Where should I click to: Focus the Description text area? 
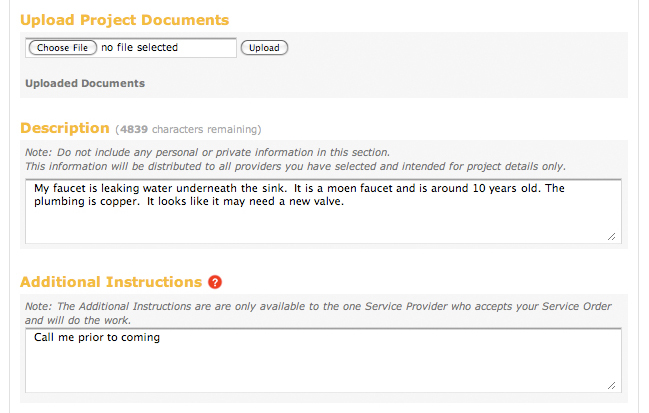click(x=323, y=211)
